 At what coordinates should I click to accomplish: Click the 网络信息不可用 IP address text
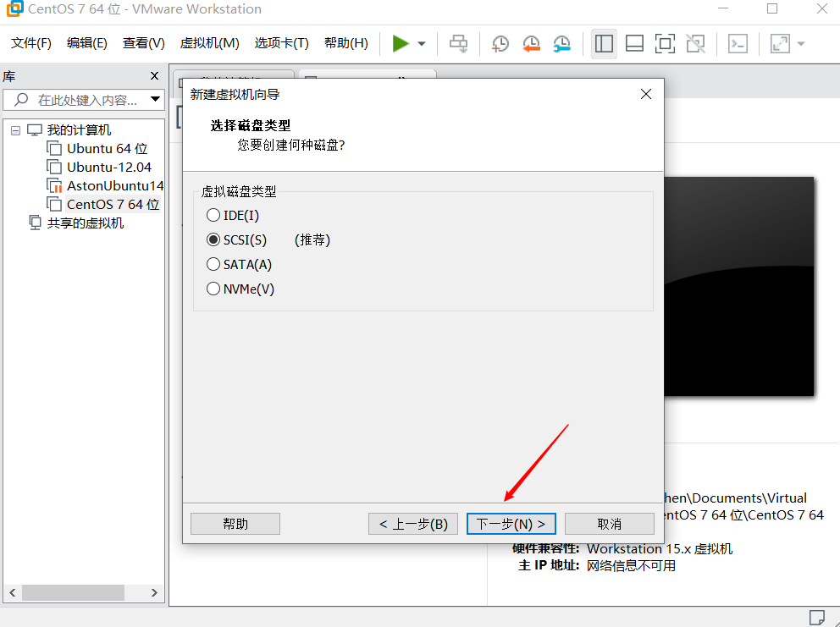(x=631, y=566)
